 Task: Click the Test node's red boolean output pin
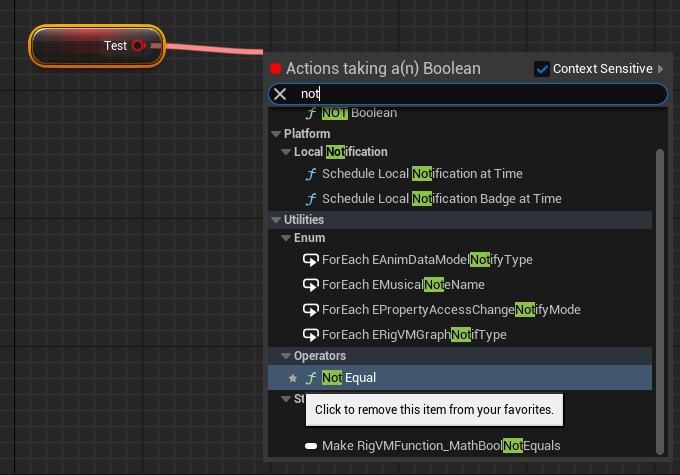coord(139,46)
